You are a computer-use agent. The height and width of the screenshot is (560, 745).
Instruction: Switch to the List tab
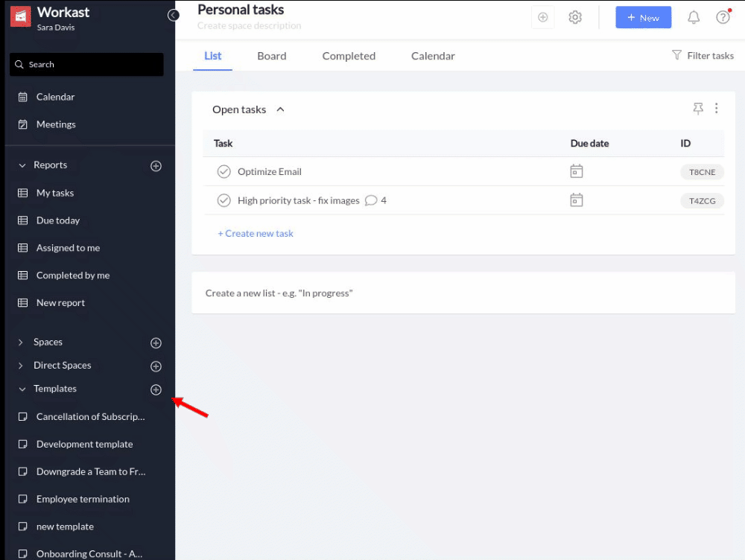213,56
